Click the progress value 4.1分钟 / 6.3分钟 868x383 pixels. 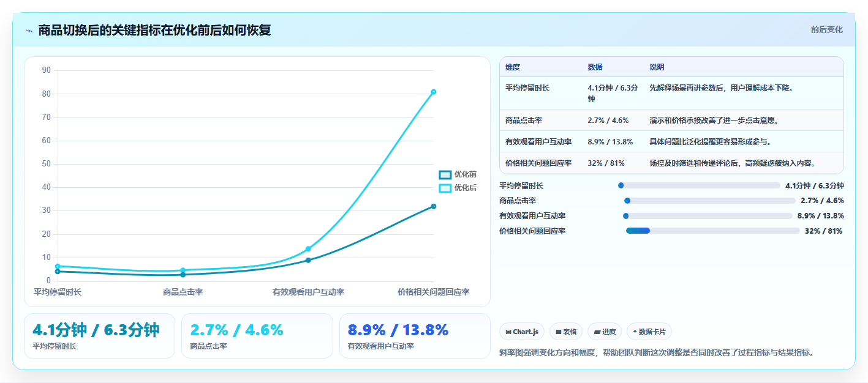pyautogui.click(x=815, y=186)
